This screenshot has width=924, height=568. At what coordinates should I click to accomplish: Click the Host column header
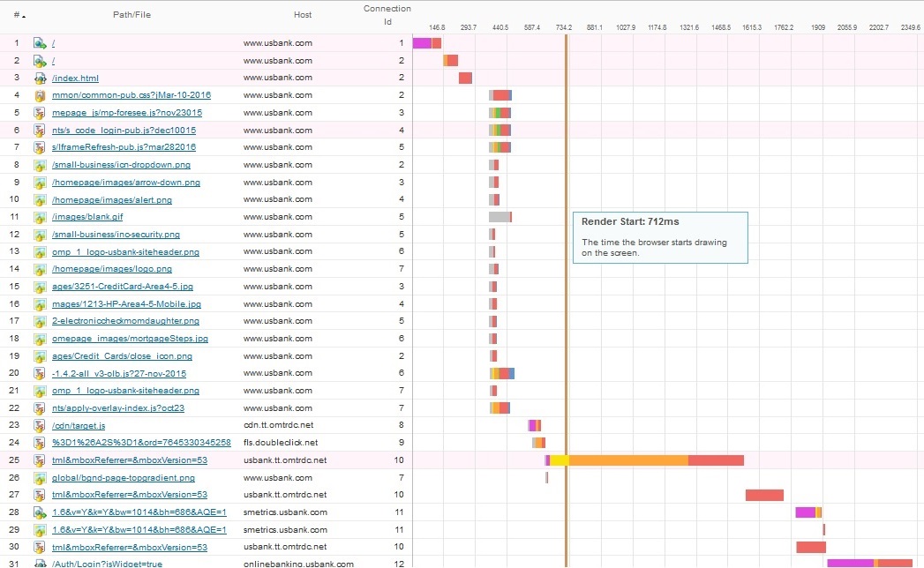[303, 15]
